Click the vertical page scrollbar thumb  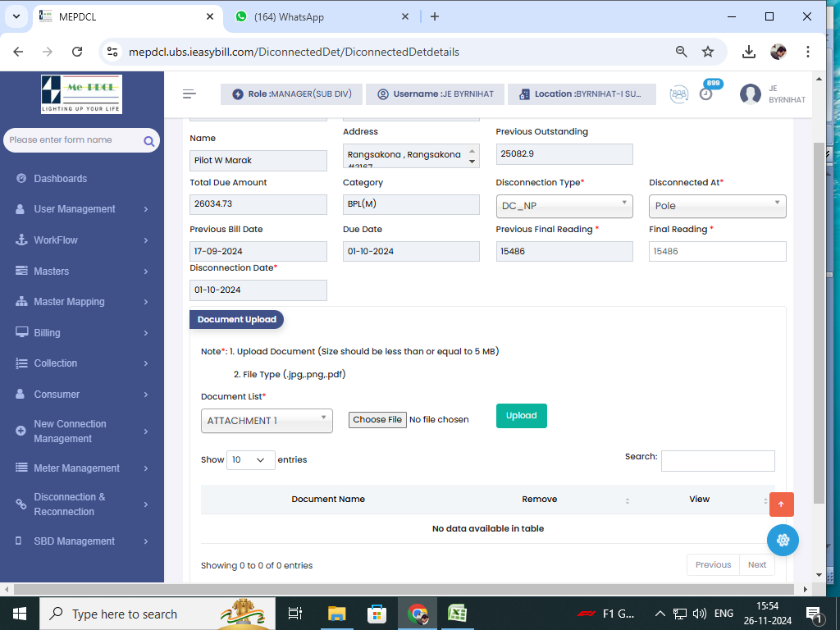pyautogui.click(x=819, y=323)
